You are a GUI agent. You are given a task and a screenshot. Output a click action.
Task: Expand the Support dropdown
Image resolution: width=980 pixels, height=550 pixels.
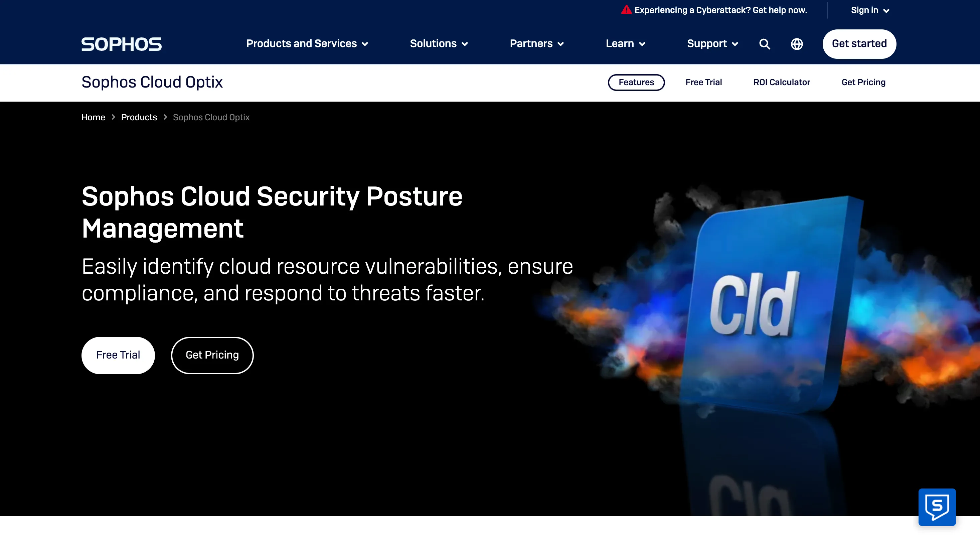pyautogui.click(x=712, y=44)
